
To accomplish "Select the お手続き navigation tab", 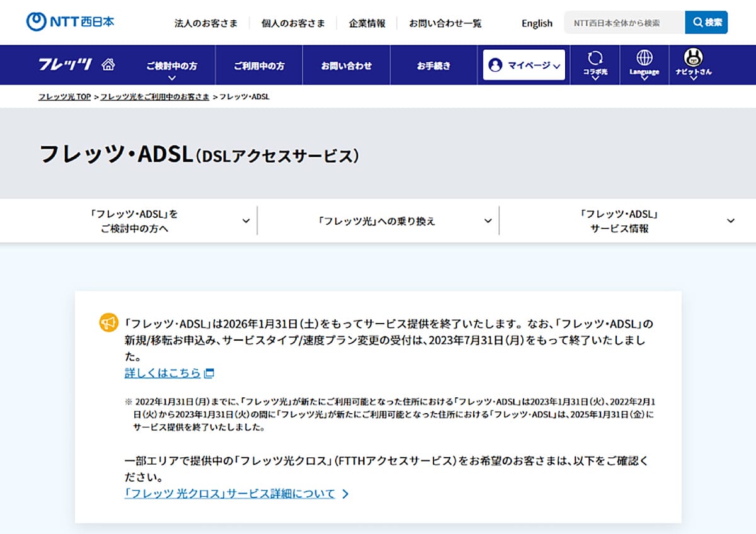I will [432, 65].
